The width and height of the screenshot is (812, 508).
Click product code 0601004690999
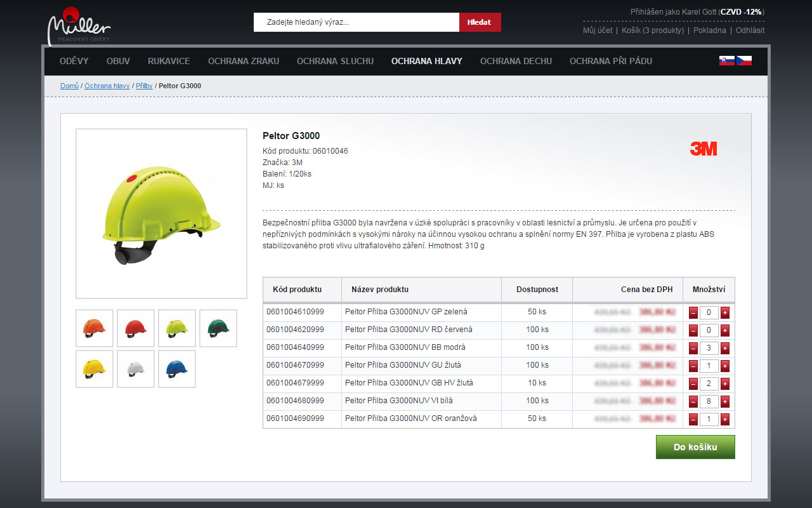click(295, 418)
